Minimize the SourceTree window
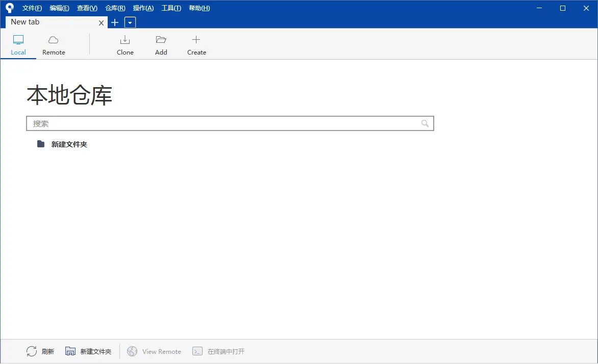Image resolution: width=598 pixels, height=364 pixels. [x=539, y=8]
